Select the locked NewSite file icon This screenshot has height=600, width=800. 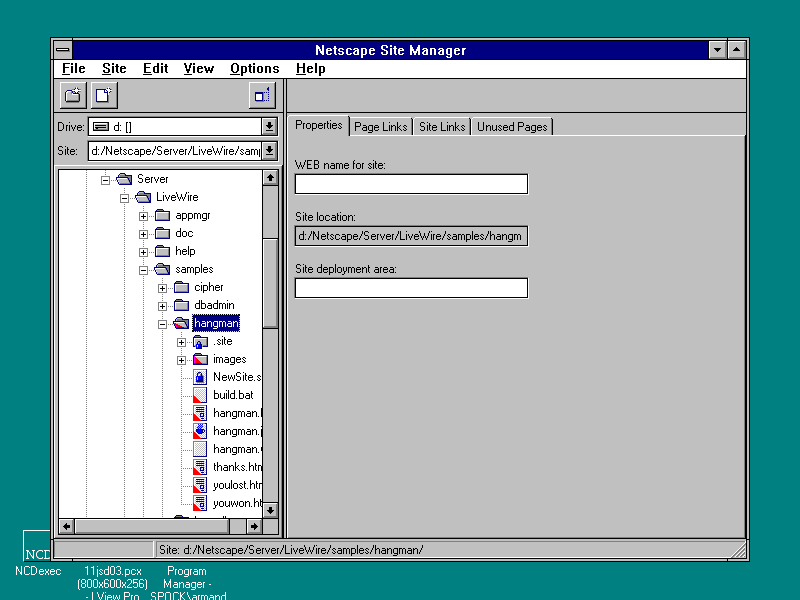coord(200,377)
